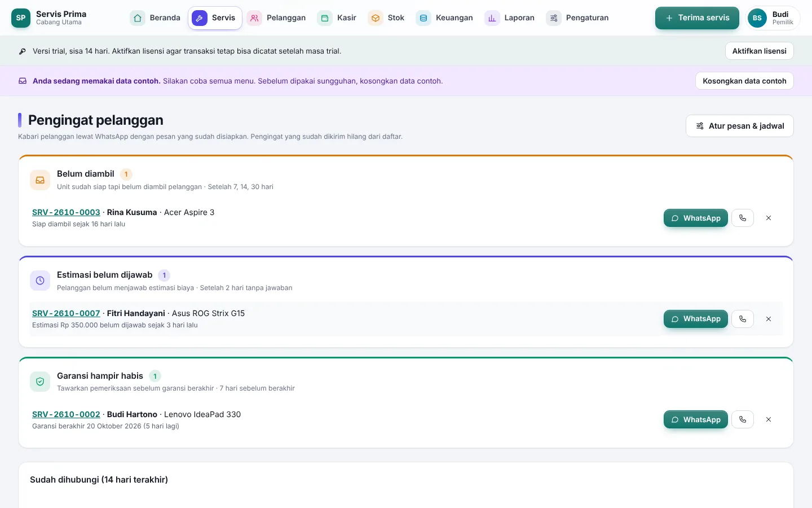Open the Kasir section
This screenshot has height=508, width=812.
(337, 18)
